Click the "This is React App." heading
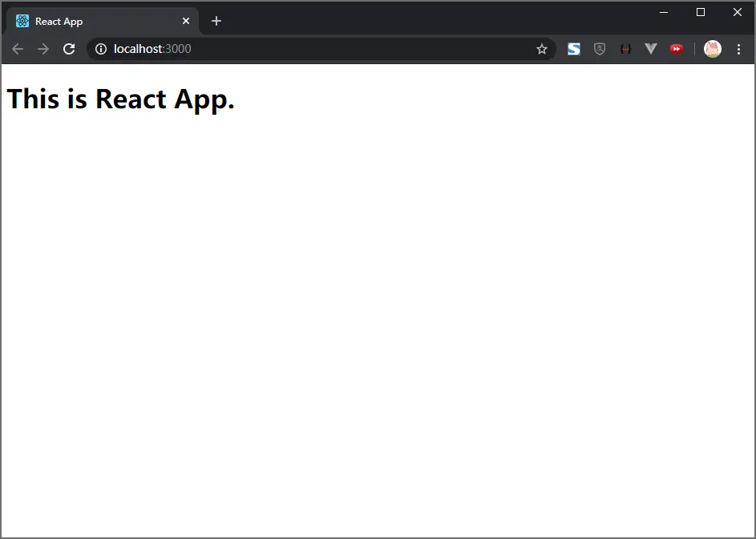The width and height of the screenshot is (756, 539). [120, 99]
